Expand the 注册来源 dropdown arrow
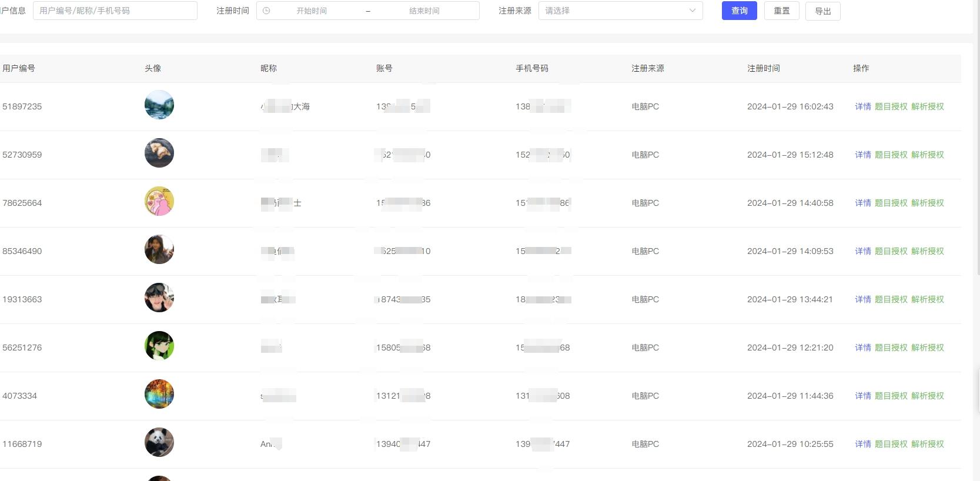The width and height of the screenshot is (980, 481). [692, 11]
